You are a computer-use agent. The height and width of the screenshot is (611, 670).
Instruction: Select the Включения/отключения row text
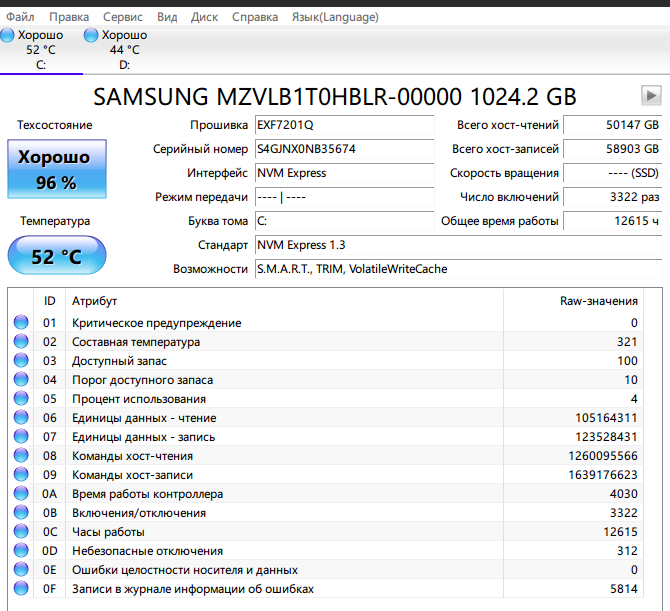click(x=139, y=513)
